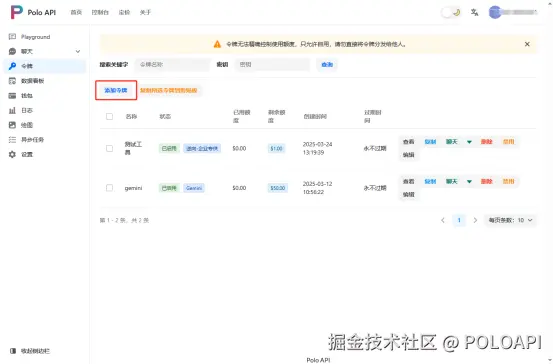Click the 测试工具 token name
This screenshot has width=554, height=364.
click(x=133, y=148)
